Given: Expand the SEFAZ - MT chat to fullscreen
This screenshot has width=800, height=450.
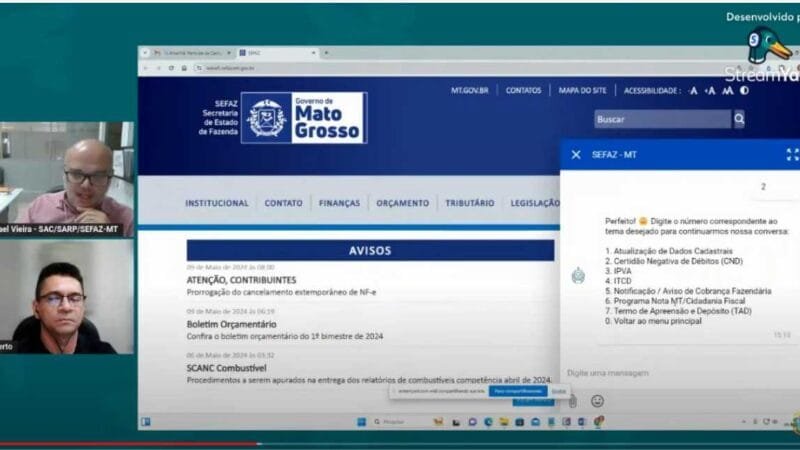Looking at the screenshot, I should (x=792, y=155).
